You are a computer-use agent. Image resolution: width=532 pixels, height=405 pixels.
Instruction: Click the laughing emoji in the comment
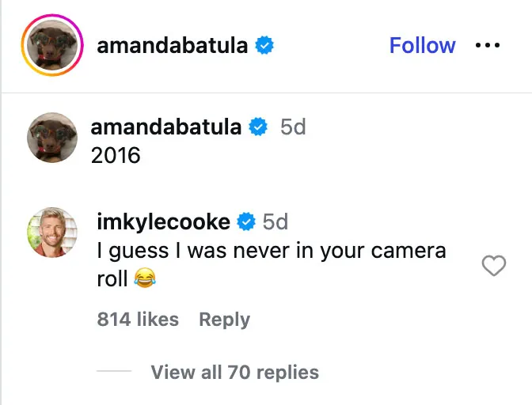tap(144, 278)
